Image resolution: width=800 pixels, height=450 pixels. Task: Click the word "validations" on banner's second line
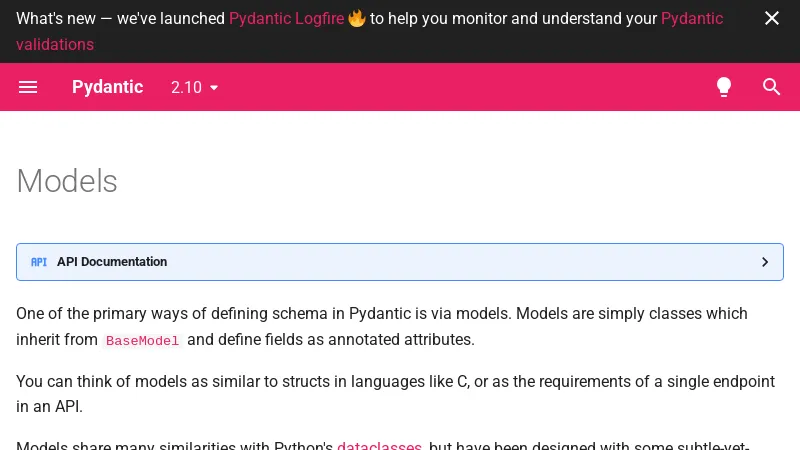(55, 44)
